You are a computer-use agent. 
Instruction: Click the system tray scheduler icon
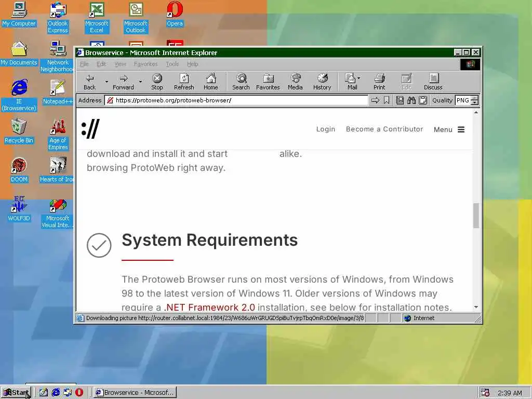(485, 393)
